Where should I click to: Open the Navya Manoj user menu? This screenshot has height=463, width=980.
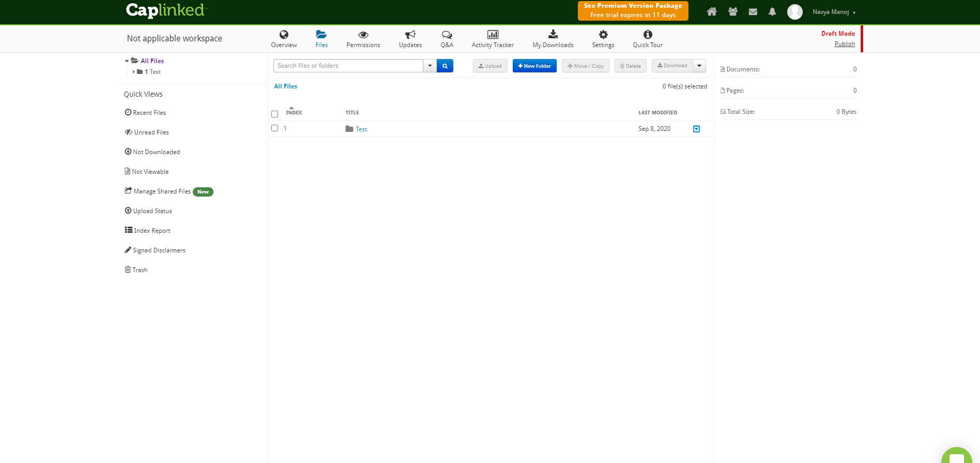pyautogui.click(x=834, y=12)
